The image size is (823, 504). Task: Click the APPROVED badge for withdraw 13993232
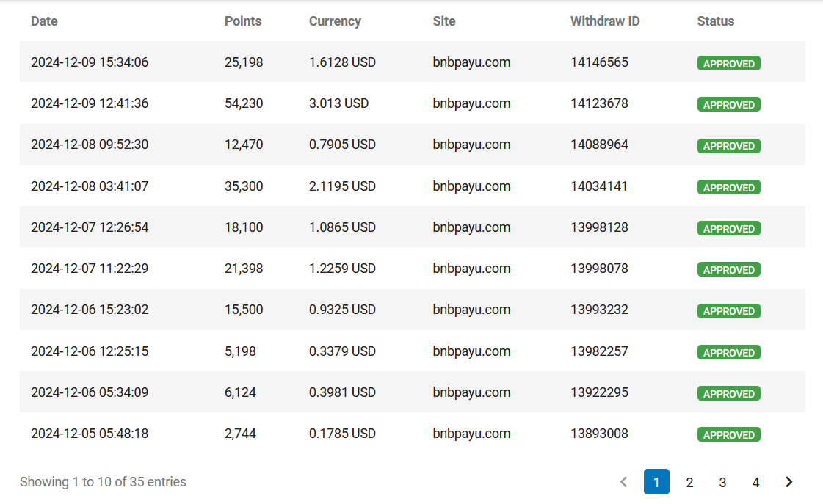728,311
